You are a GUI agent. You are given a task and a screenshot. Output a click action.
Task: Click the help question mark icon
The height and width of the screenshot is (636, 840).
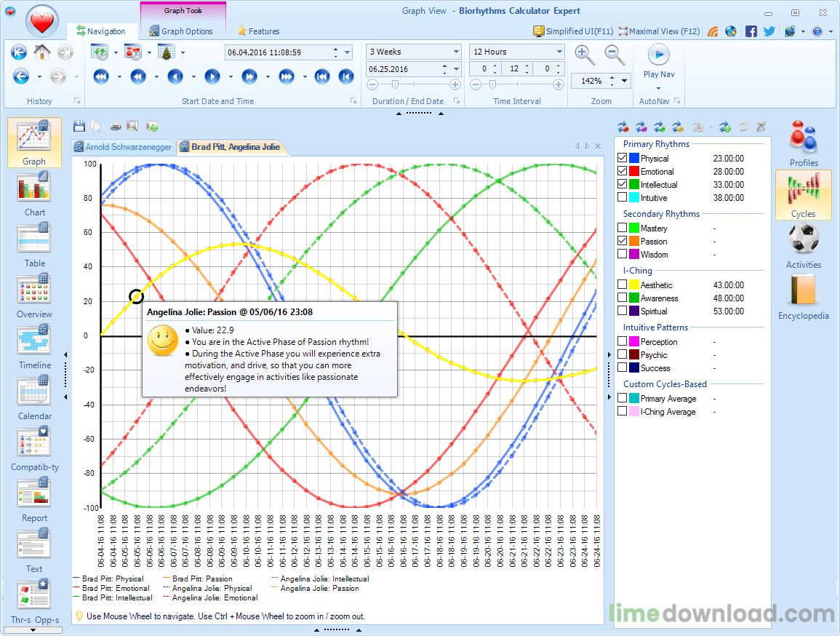[817, 31]
